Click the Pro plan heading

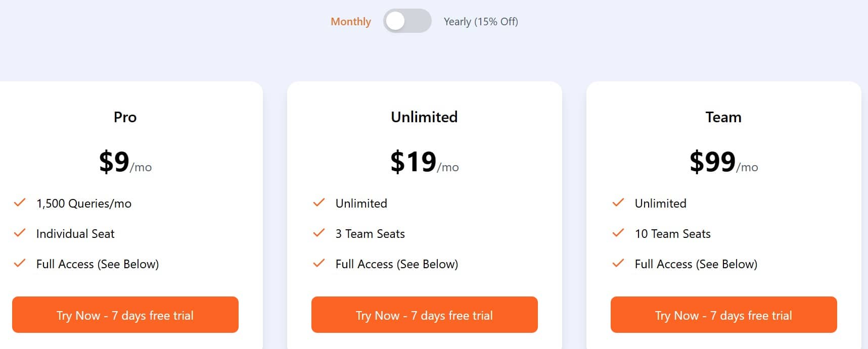[125, 117]
